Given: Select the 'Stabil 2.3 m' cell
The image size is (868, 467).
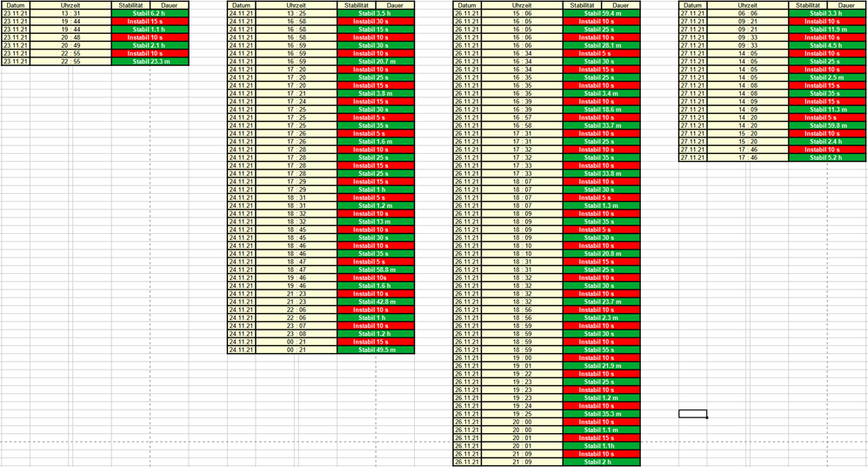Looking at the screenshot, I should (x=602, y=317).
